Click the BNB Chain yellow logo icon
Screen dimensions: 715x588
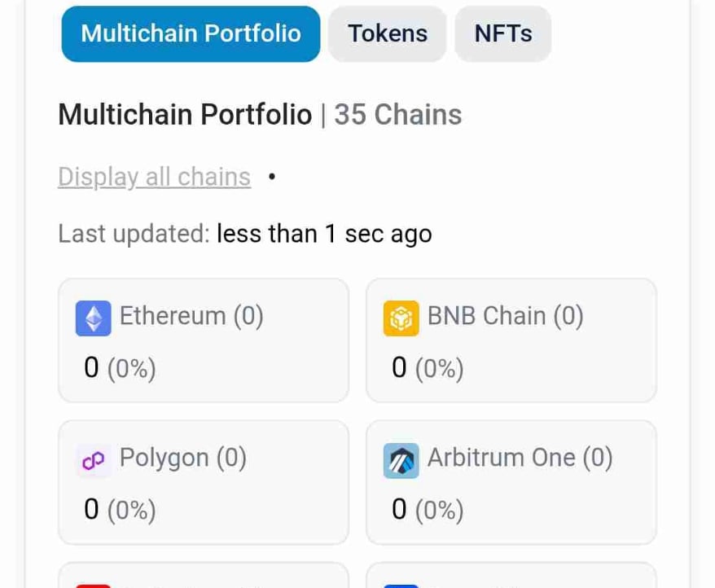tap(401, 318)
